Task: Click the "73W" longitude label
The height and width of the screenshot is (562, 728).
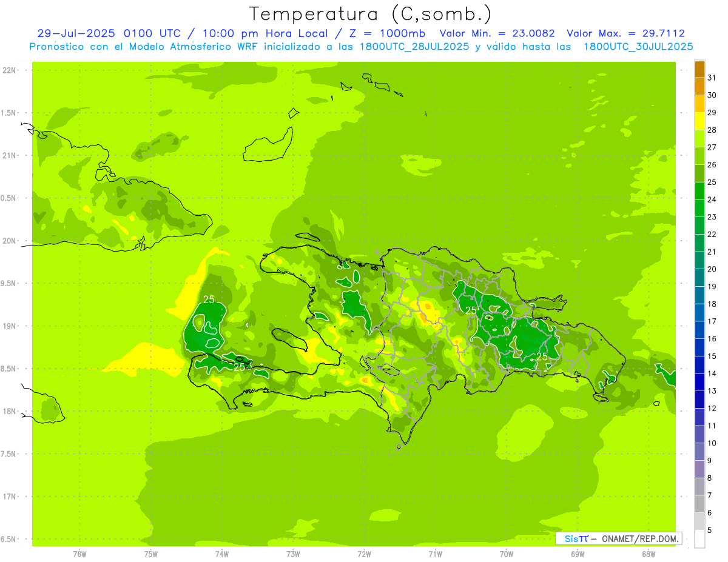Action: point(293,554)
